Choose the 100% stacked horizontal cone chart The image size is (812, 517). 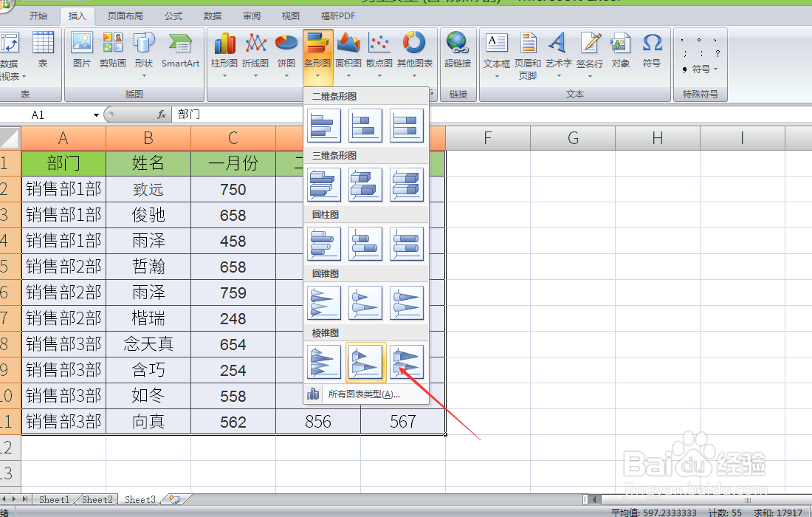407,303
